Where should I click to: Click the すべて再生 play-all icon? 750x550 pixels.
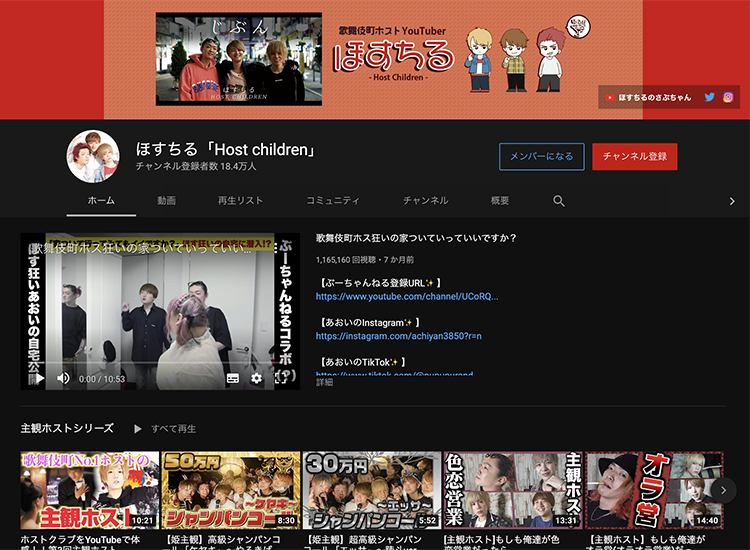click(138, 428)
